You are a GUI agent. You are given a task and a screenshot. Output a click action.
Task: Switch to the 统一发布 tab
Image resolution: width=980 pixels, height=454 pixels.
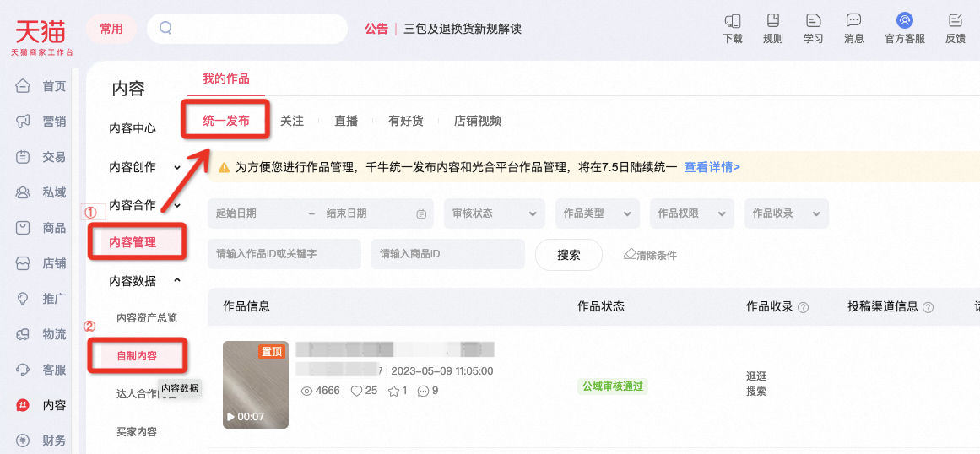tap(225, 122)
